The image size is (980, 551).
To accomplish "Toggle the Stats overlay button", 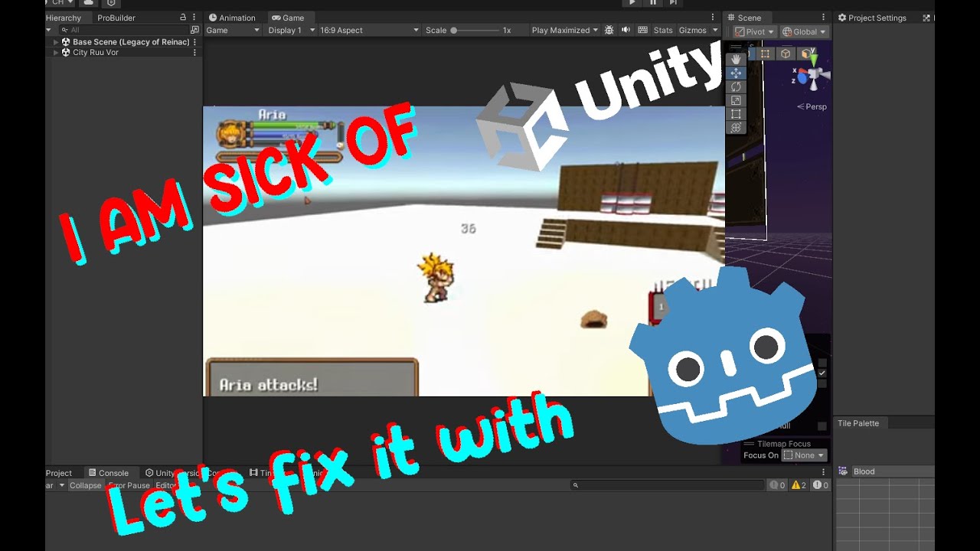I will pyautogui.click(x=663, y=30).
